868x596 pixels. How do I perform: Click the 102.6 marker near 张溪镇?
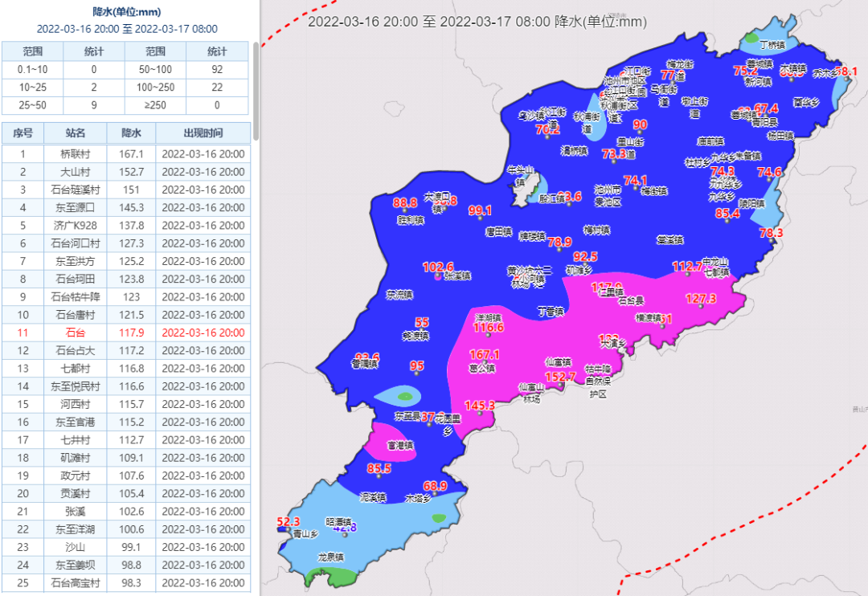pyautogui.click(x=438, y=267)
